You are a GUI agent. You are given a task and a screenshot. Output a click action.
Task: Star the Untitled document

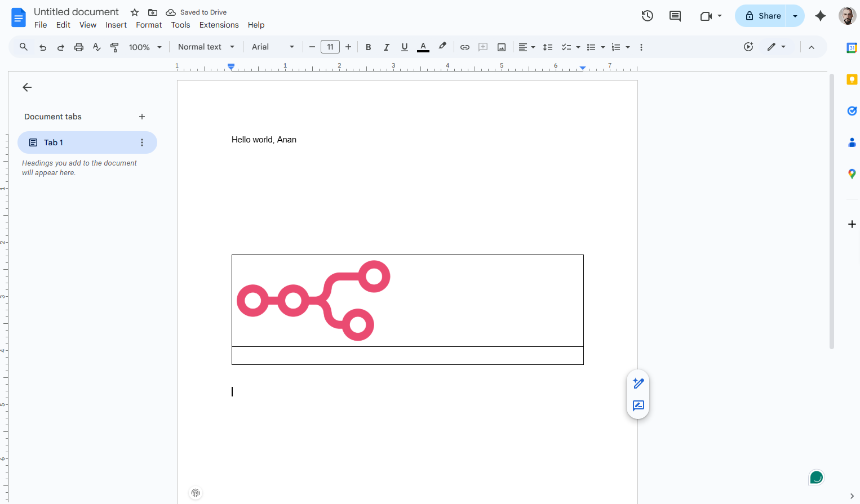click(135, 12)
